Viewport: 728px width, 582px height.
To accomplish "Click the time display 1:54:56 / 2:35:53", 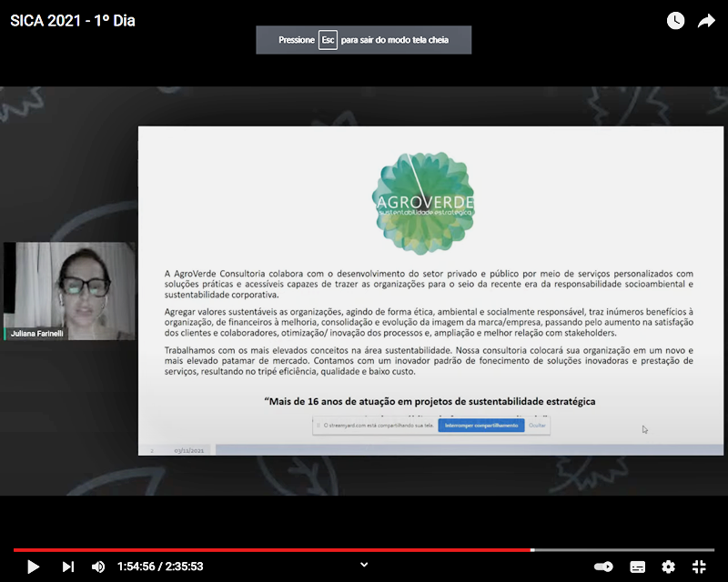I will point(160,567).
